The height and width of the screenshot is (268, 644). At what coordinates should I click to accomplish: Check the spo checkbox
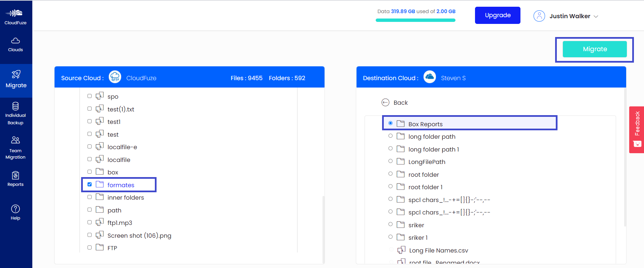click(90, 96)
